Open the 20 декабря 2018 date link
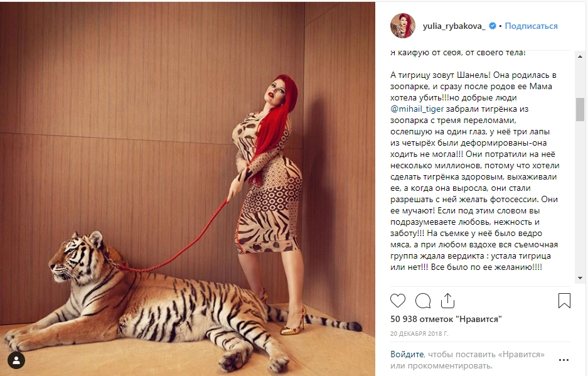 [419, 333]
